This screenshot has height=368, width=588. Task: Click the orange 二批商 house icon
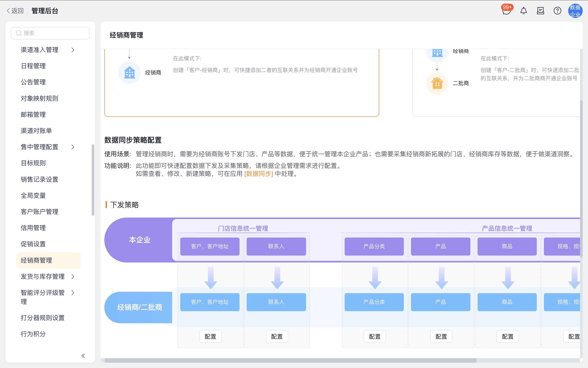point(437,83)
